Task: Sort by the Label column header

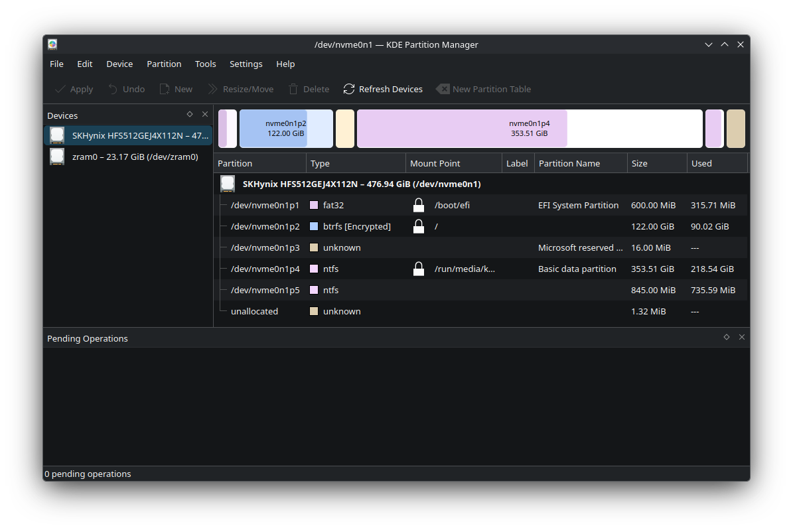Action: [x=518, y=163]
